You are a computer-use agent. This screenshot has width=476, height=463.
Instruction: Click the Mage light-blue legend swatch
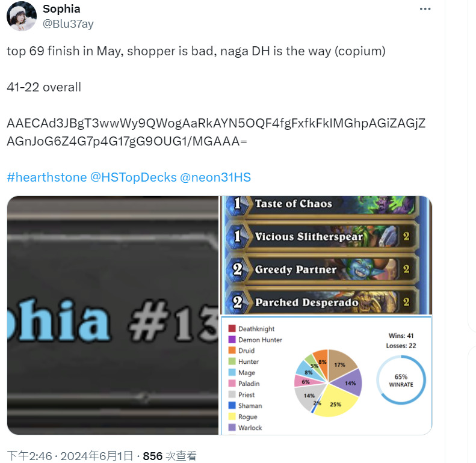[232, 372]
